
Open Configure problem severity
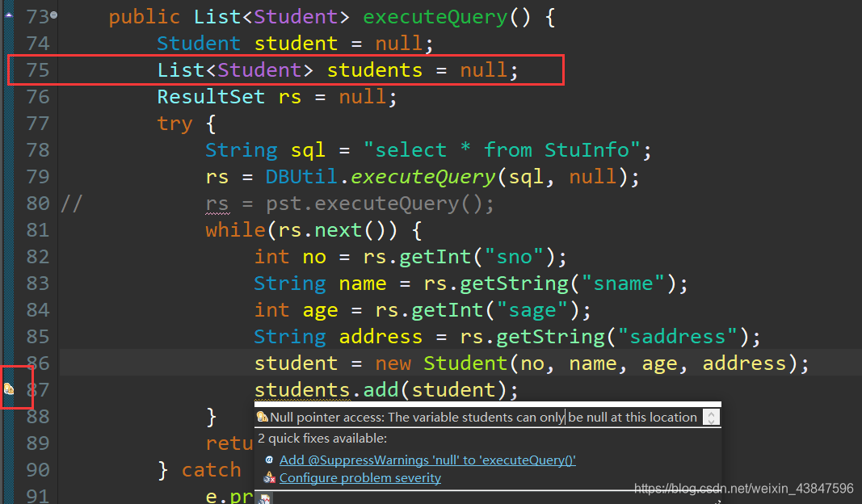360,477
